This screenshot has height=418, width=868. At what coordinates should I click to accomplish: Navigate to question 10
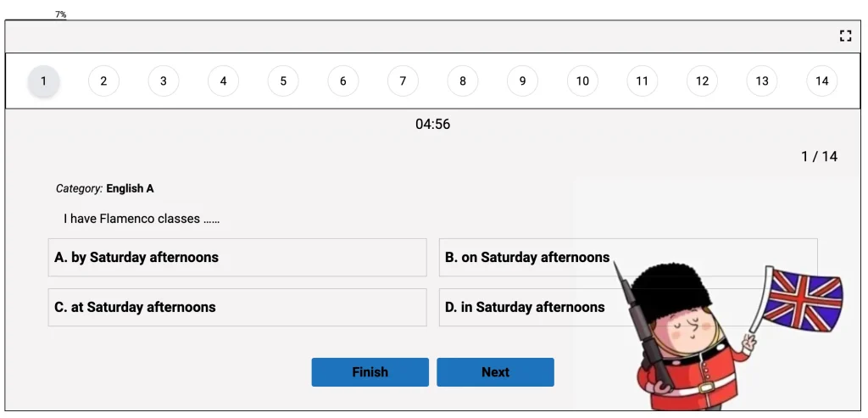coord(582,81)
